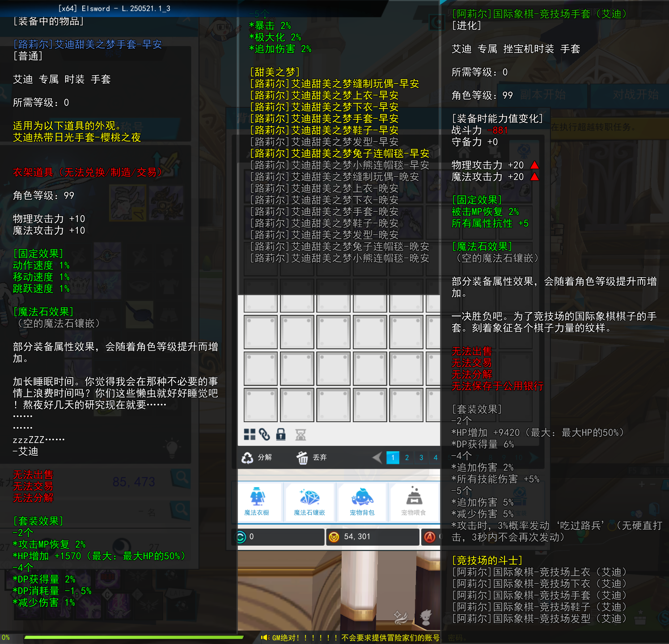Click the title [阿莉尔]国际象棋-竞技场手套(艾迪)
The height and width of the screenshot is (644, 669).
(x=539, y=14)
